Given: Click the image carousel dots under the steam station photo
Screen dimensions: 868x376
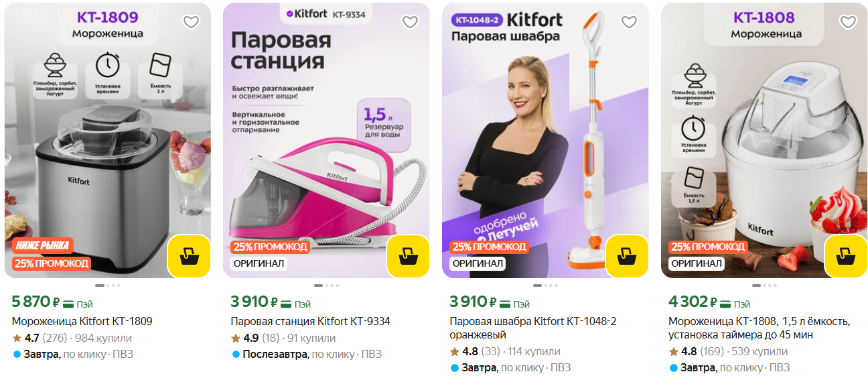Looking at the screenshot, I should [326, 286].
